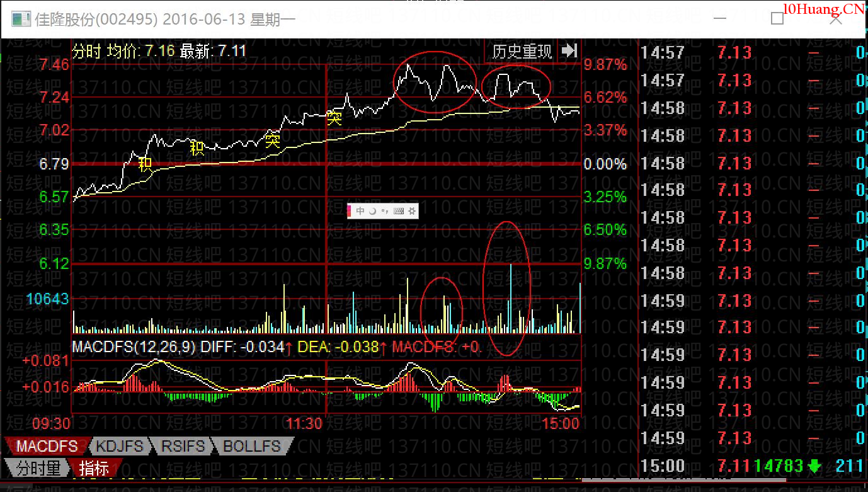Click the 最新: 7.11 value
This screenshot has width=868, height=492.
pyautogui.click(x=213, y=51)
